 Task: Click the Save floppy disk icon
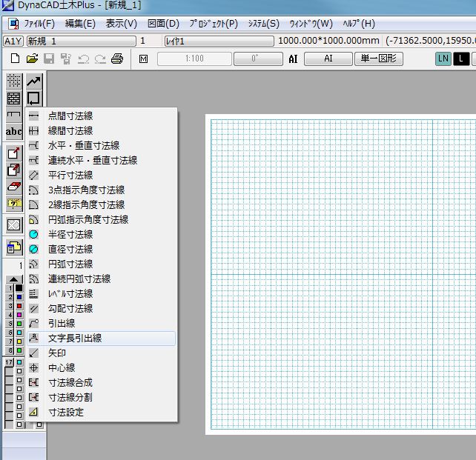coord(49,59)
